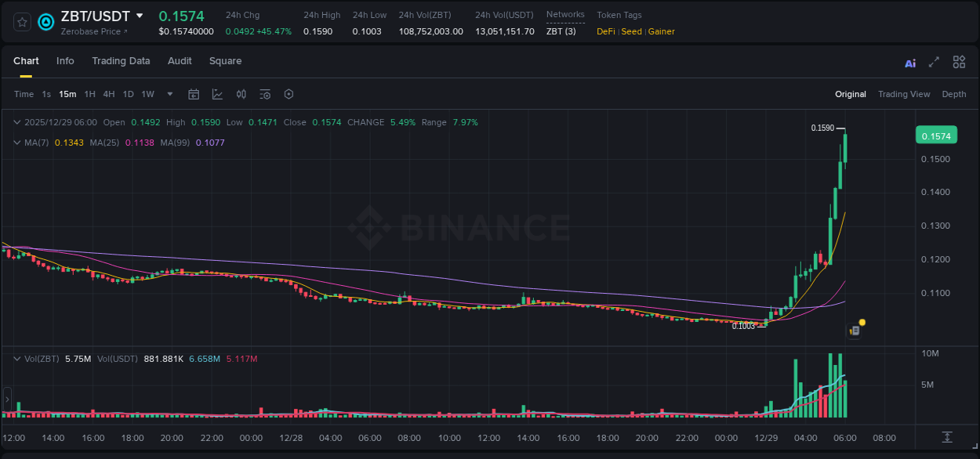Click the star to favorite ZBT/USDT
Screen dimensions: 980x459
point(21,22)
